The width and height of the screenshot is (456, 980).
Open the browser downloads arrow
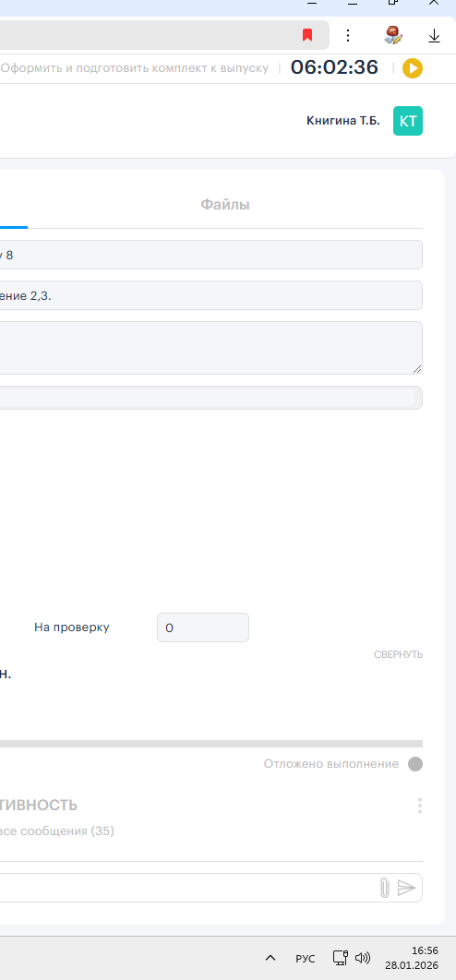coord(434,36)
